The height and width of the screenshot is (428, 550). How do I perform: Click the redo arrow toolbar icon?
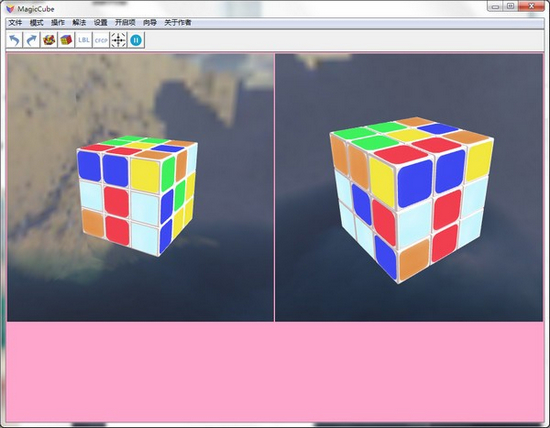(32, 40)
